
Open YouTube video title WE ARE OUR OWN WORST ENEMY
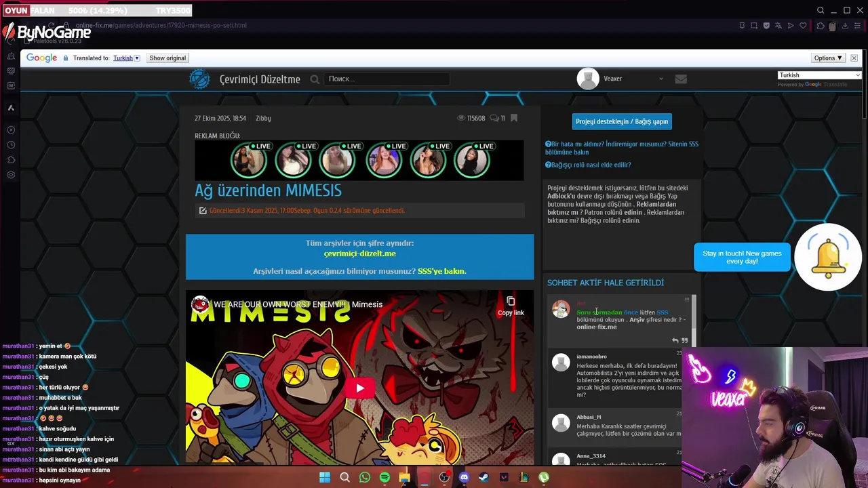[x=298, y=304]
